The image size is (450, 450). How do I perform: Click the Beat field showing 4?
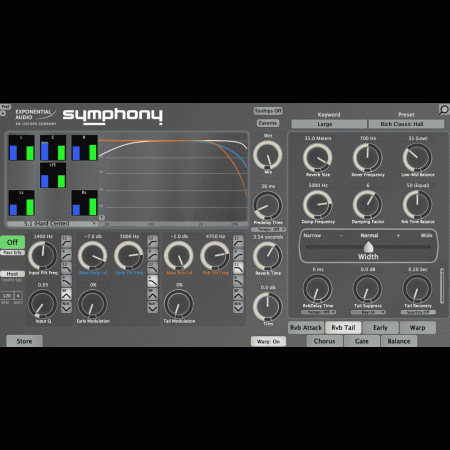click(x=18, y=296)
